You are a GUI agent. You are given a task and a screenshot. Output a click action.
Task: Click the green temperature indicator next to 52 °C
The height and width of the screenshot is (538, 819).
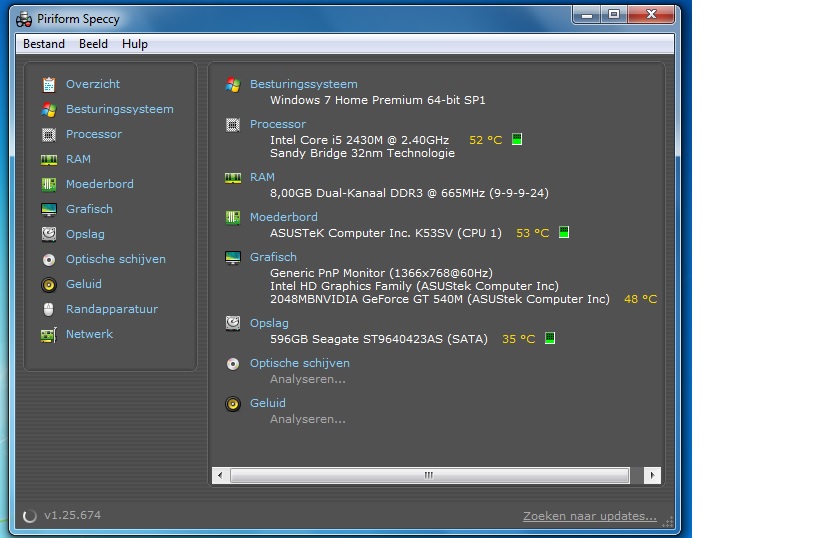tap(517, 139)
